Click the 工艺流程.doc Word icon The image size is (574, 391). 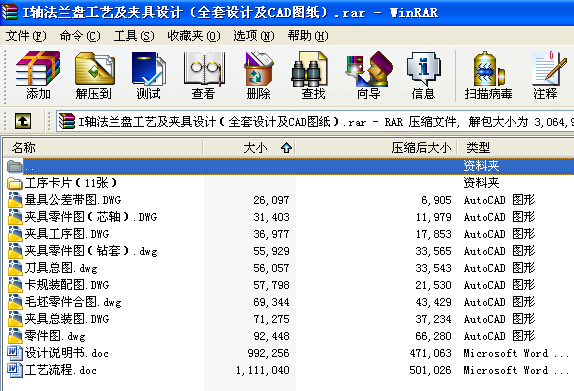pyautogui.click(x=15, y=370)
